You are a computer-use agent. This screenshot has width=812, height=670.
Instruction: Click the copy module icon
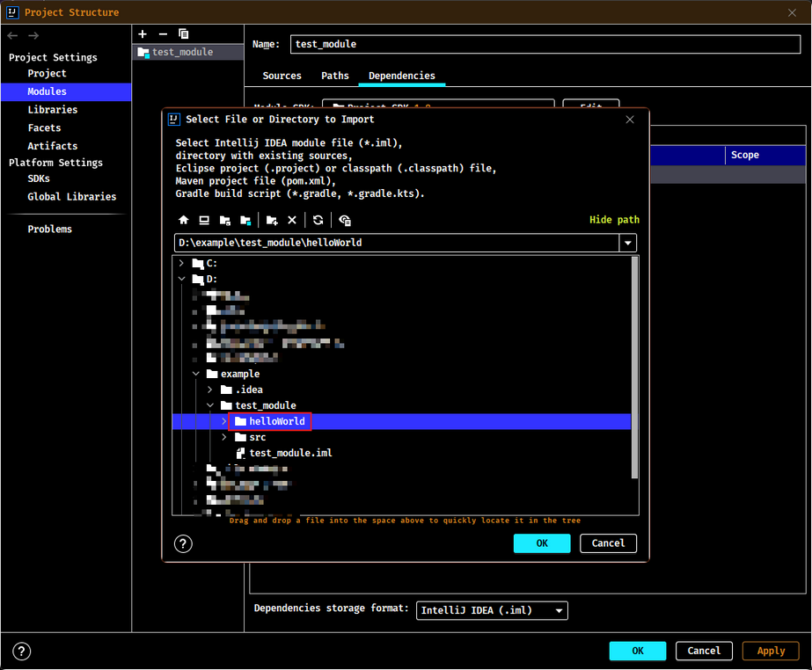pos(183,34)
